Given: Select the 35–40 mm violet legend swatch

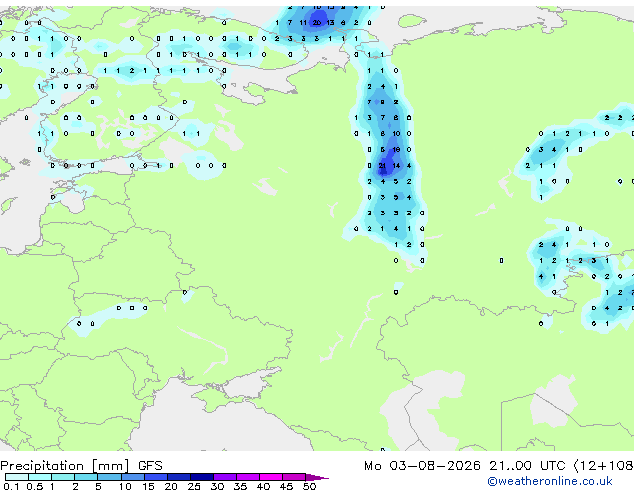Looking at the screenshot, I should (x=248, y=477).
